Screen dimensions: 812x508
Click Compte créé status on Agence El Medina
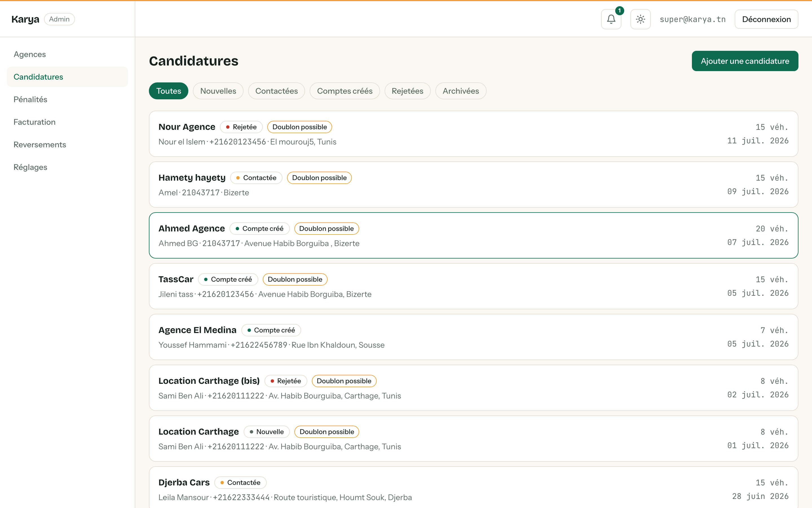(271, 330)
